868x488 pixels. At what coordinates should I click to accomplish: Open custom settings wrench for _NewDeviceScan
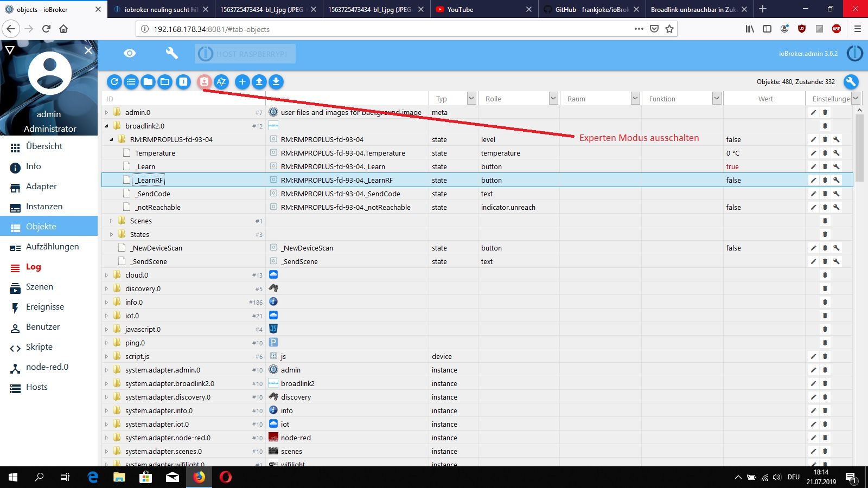(x=837, y=248)
